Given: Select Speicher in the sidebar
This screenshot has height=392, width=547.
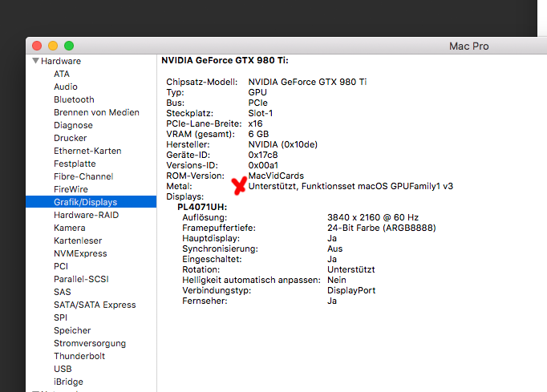Looking at the screenshot, I should [x=72, y=330].
